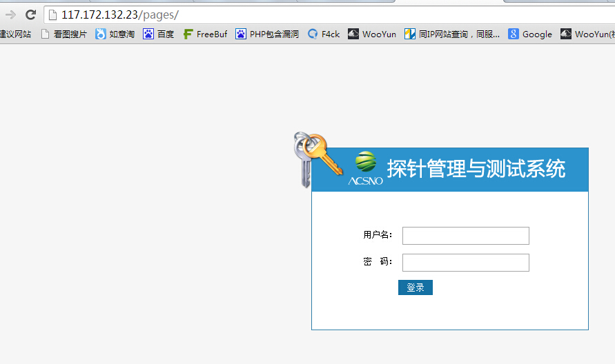Open the 建议网站 bookmark

[x=16, y=34]
